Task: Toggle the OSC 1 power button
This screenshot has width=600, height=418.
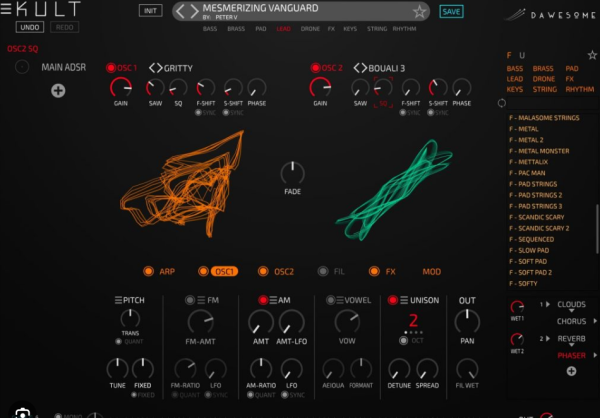Action: coord(111,67)
